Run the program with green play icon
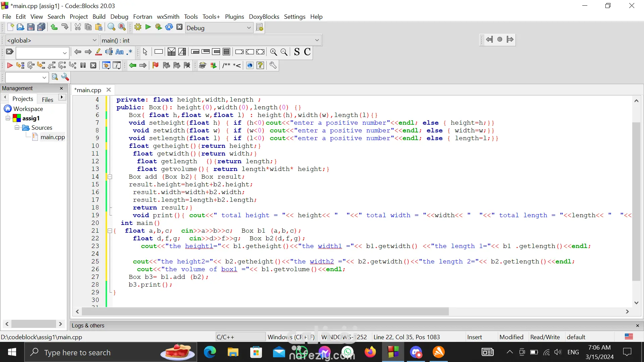Viewport: 644px width, 362px height. pos(148,27)
